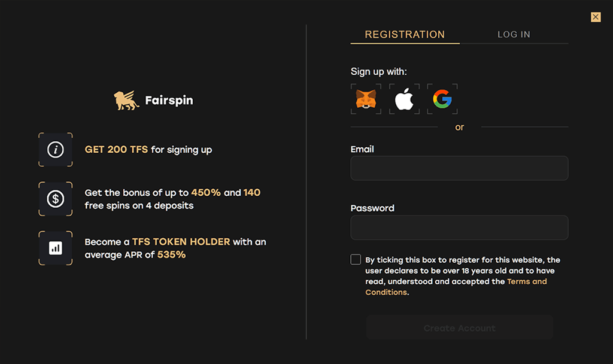Tick the age and terms agreement checkbox
This screenshot has width=613, height=364.
356,259
